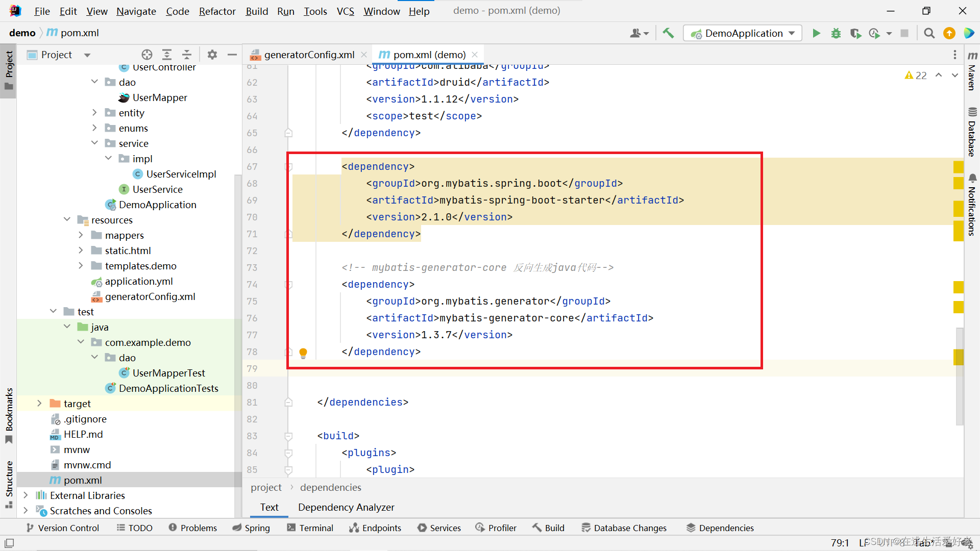Collapse all nodes in Project tree
Image resolution: width=980 pixels, height=551 pixels.
186,55
